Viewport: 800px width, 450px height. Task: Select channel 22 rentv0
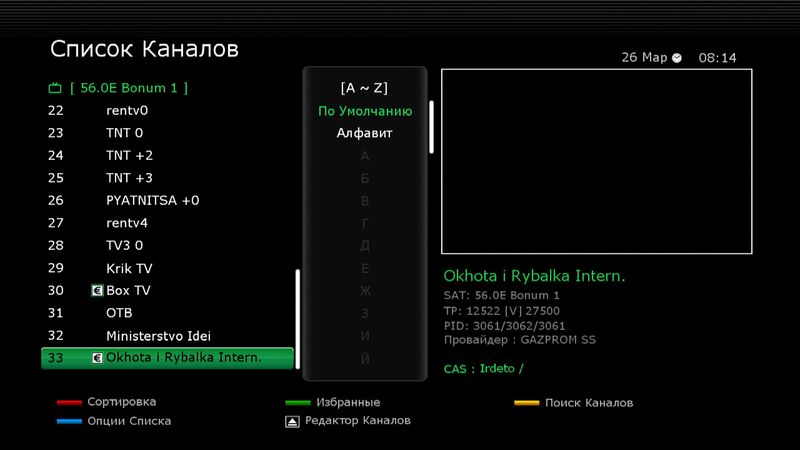coord(127,110)
